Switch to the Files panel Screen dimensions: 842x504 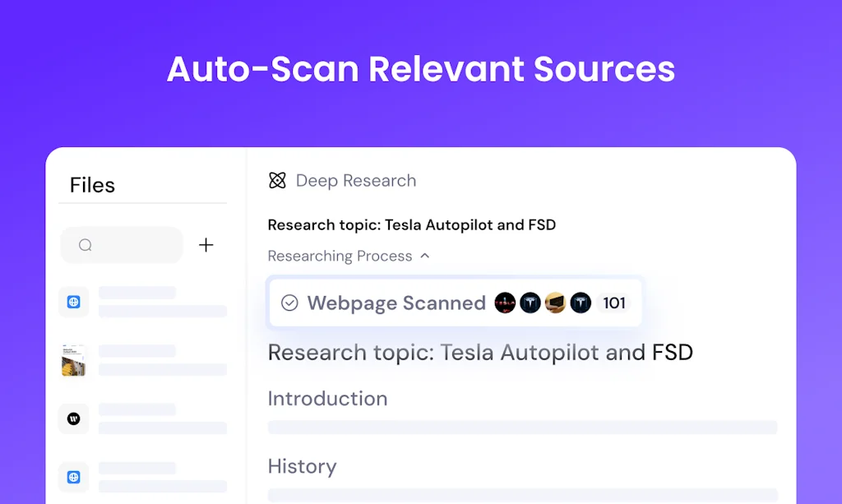(x=91, y=185)
